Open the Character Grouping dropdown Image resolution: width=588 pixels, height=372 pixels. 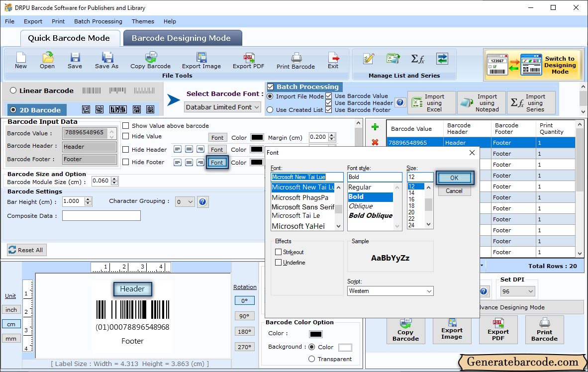point(185,202)
